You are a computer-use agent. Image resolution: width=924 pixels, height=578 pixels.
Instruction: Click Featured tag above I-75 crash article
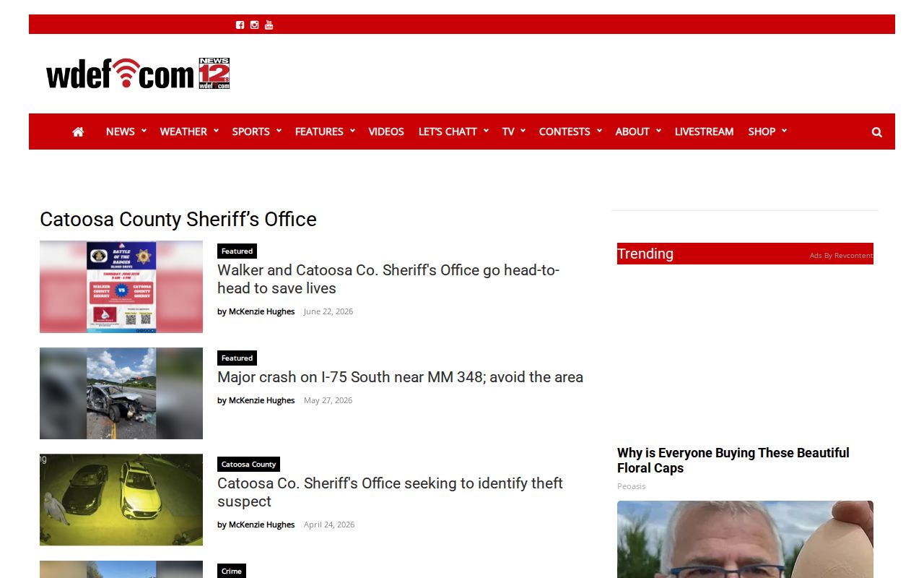tap(237, 358)
